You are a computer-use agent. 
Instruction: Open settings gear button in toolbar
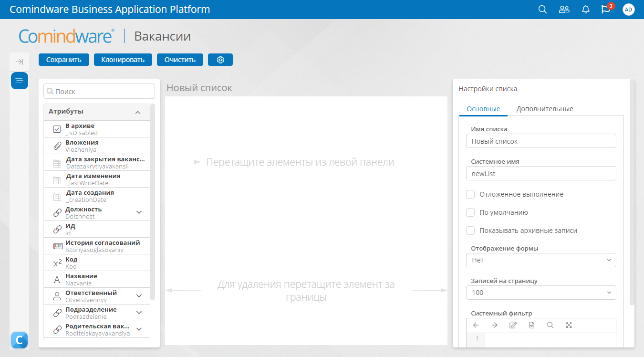[x=220, y=60]
